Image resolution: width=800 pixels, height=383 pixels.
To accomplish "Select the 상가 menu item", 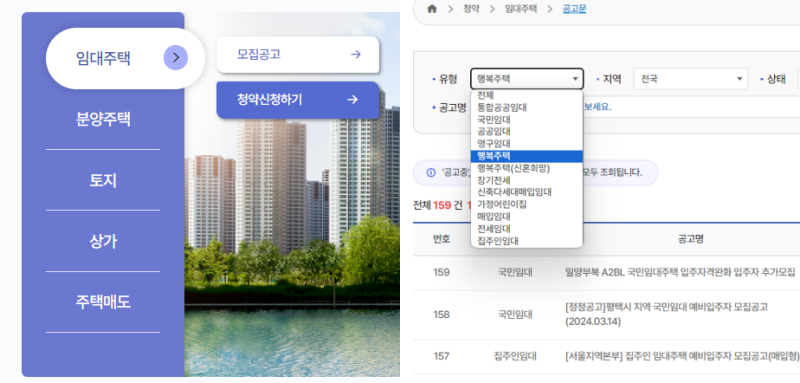I will (103, 241).
